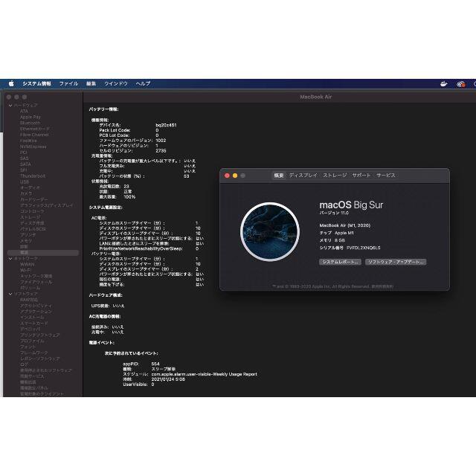
Task: Select プリンタソフトウェア in the sidebar
Action: tap(40, 335)
